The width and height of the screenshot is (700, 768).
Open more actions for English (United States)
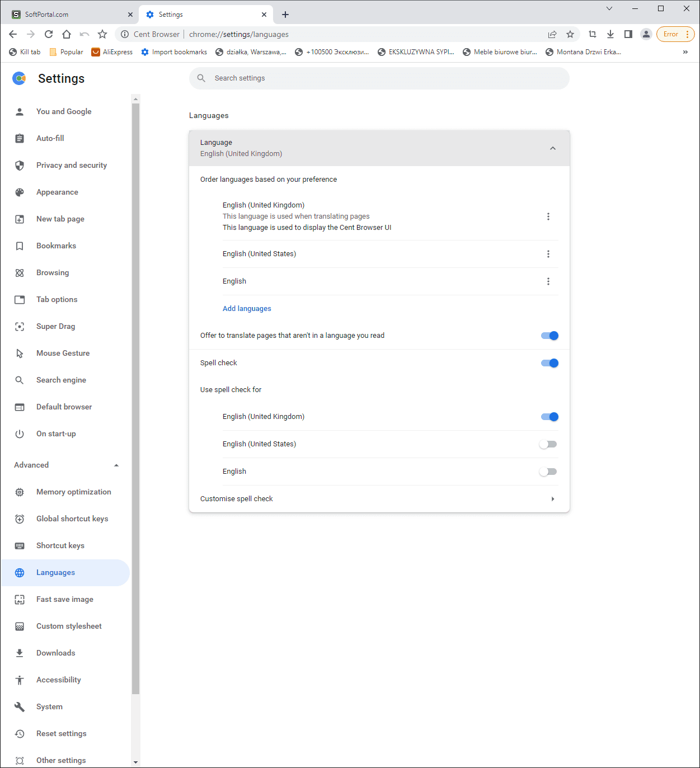pyautogui.click(x=548, y=254)
